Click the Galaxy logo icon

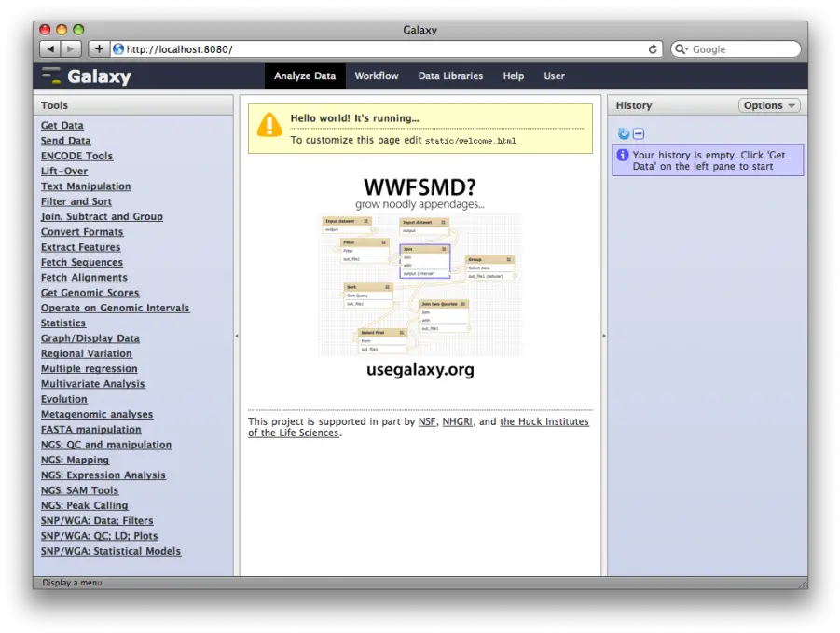(51, 76)
